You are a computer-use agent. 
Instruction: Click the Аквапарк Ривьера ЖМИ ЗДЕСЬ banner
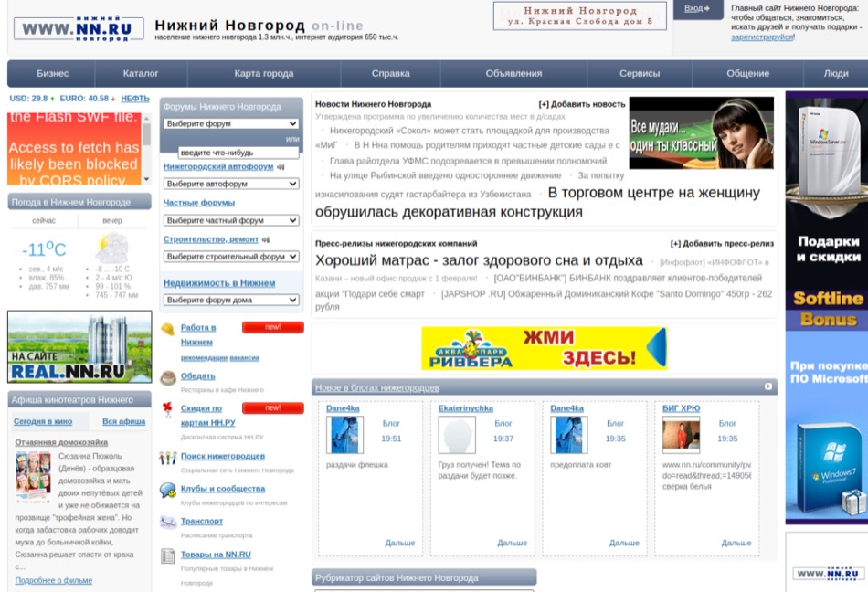[545, 349]
